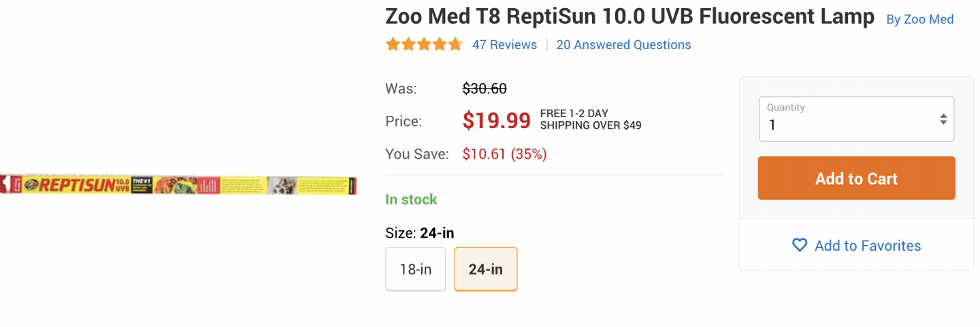Select the 24-in size option
The height and width of the screenshot is (327, 980).
tap(485, 269)
